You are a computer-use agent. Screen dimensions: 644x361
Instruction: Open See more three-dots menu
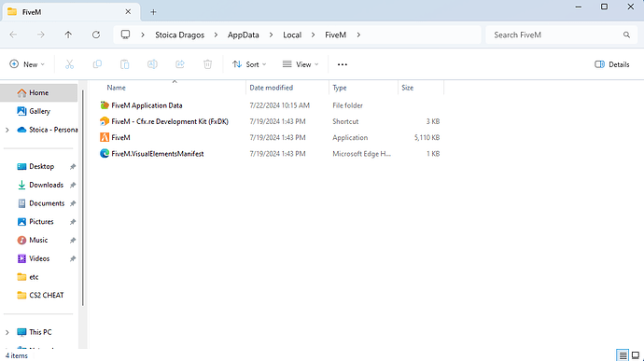(343, 64)
